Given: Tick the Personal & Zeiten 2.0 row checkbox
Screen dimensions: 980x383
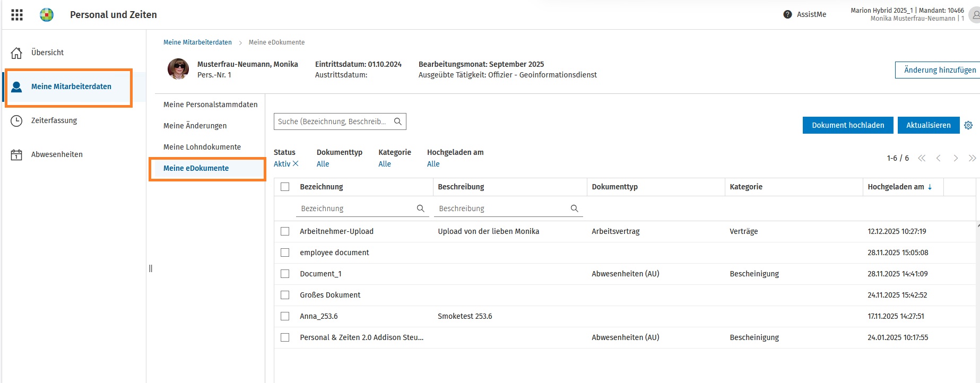Looking at the screenshot, I should pos(285,337).
